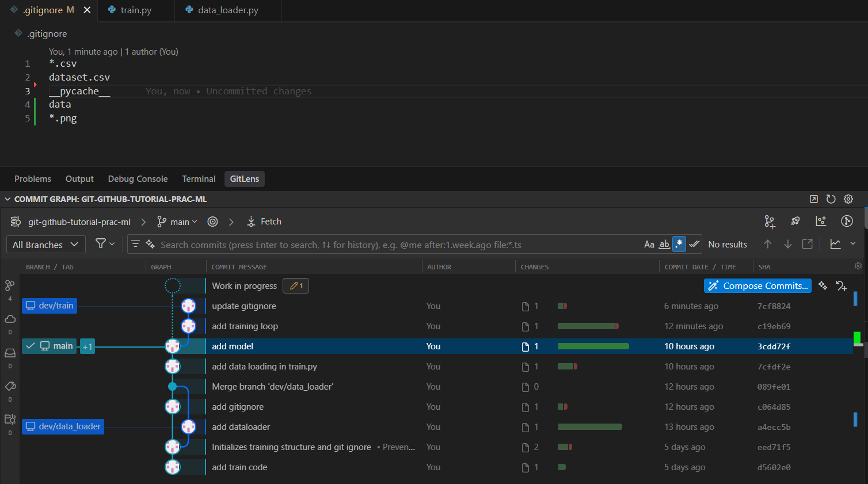This screenshot has width=868, height=484.
Task: Switch to the train.py tab
Action: tap(136, 10)
